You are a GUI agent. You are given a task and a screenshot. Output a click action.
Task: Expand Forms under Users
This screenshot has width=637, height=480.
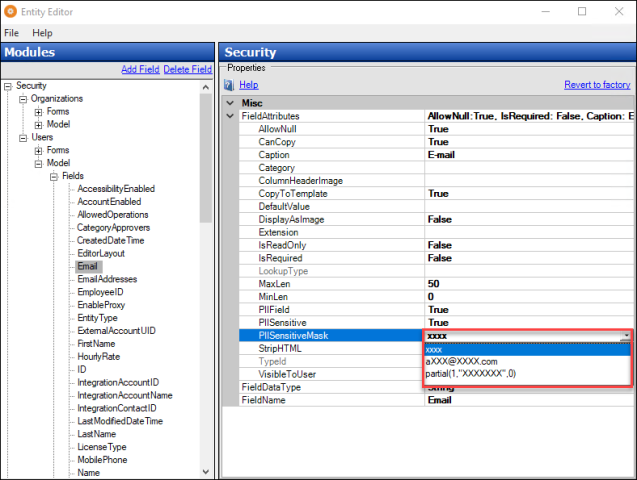coord(38,151)
